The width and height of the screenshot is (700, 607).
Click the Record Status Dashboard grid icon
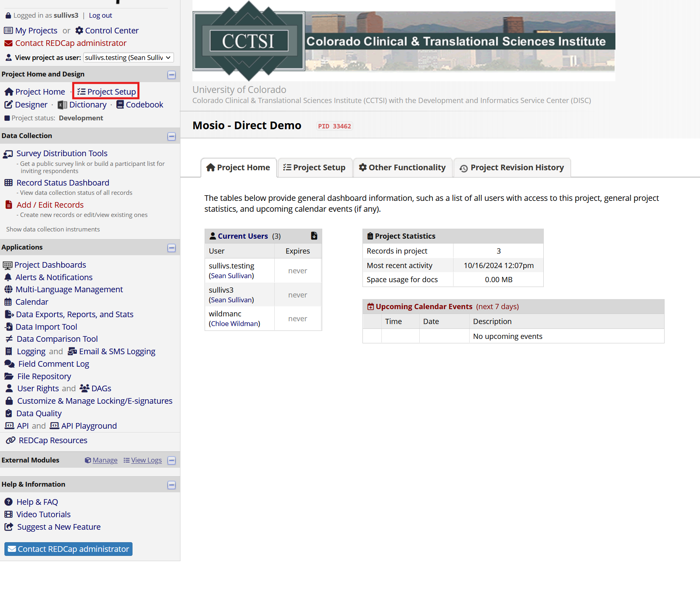8,183
